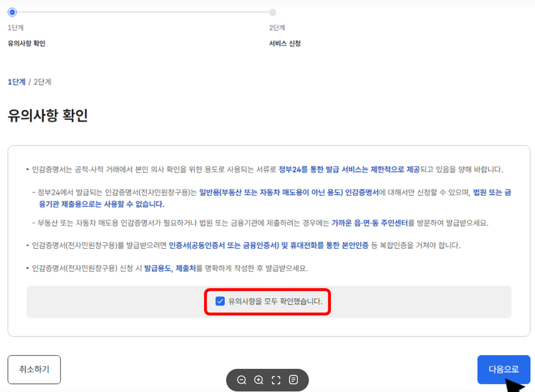Click the zoom out magnifier icon

coord(241,380)
